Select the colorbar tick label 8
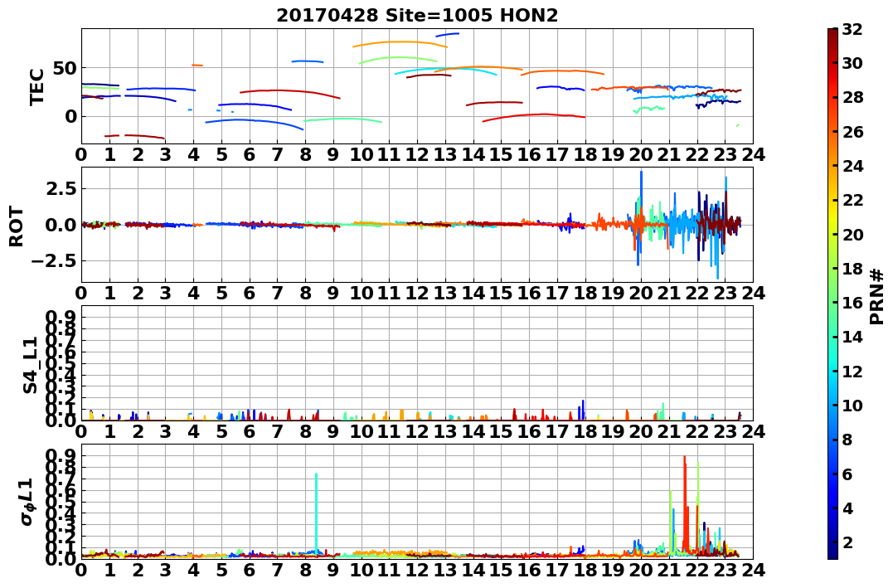893x588 pixels. (847, 440)
